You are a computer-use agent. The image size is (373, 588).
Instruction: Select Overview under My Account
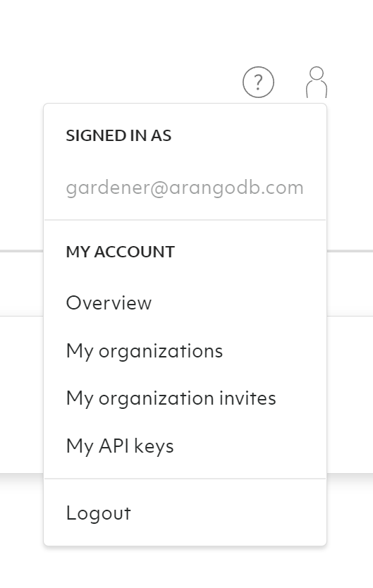click(x=109, y=302)
